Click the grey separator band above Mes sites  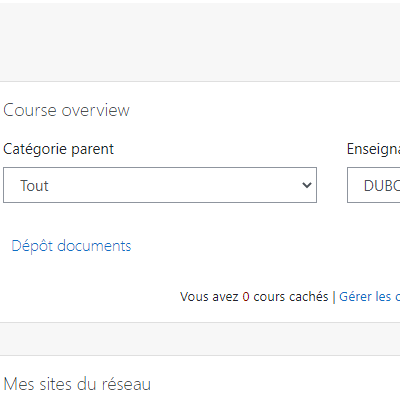coord(200,339)
